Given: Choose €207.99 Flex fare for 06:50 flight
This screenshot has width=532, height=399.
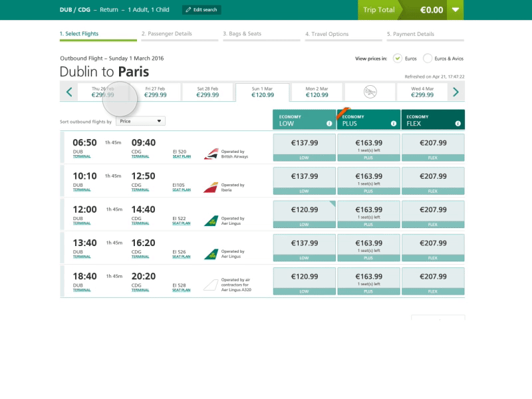Looking at the screenshot, I should click(x=433, y=148).
